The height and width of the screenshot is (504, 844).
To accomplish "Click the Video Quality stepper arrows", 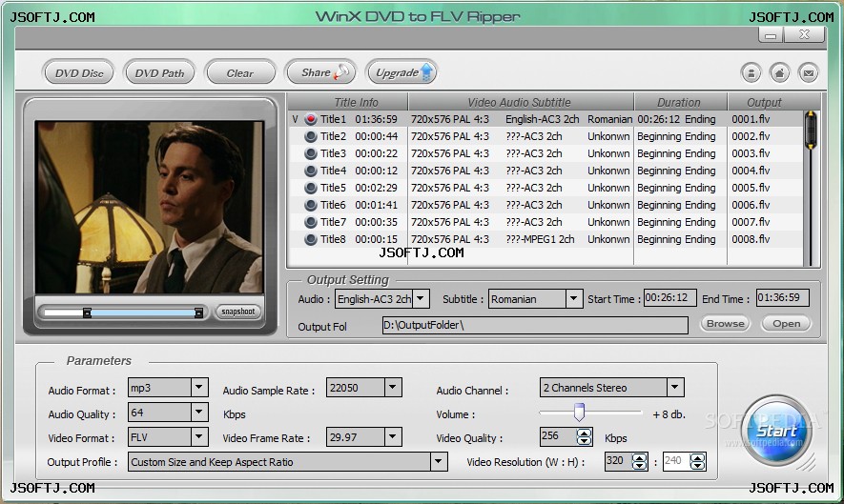I will pos(584,436).
